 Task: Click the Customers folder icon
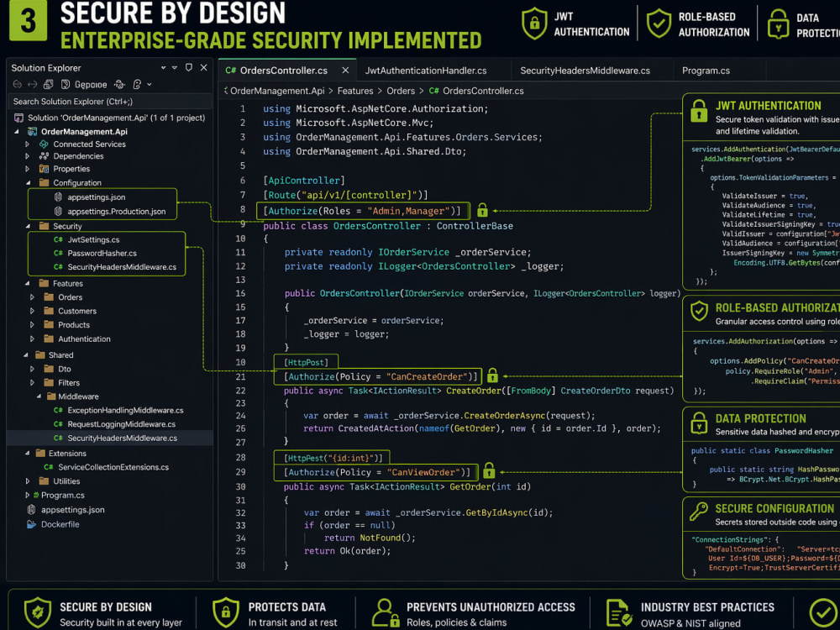[49, 311]
